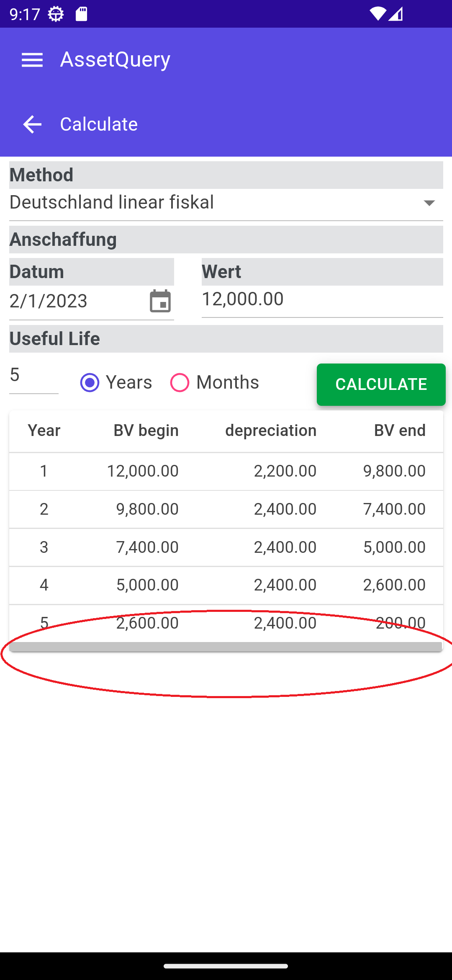The height and width of the screenshot is (980, 452).
Task: Edit the Wert field 12,000.00
Action: (322, 300)
